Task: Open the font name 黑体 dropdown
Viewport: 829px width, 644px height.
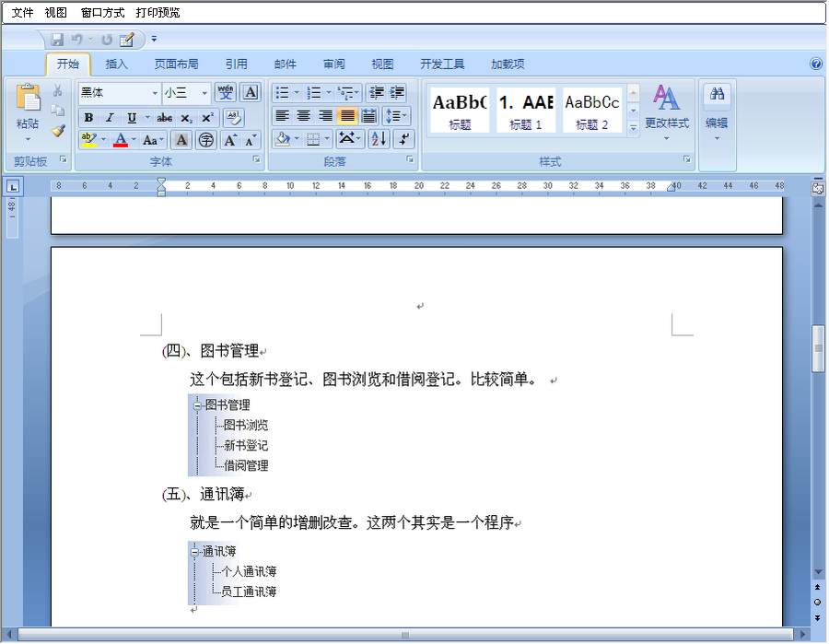Action: (x=155, y=93)
